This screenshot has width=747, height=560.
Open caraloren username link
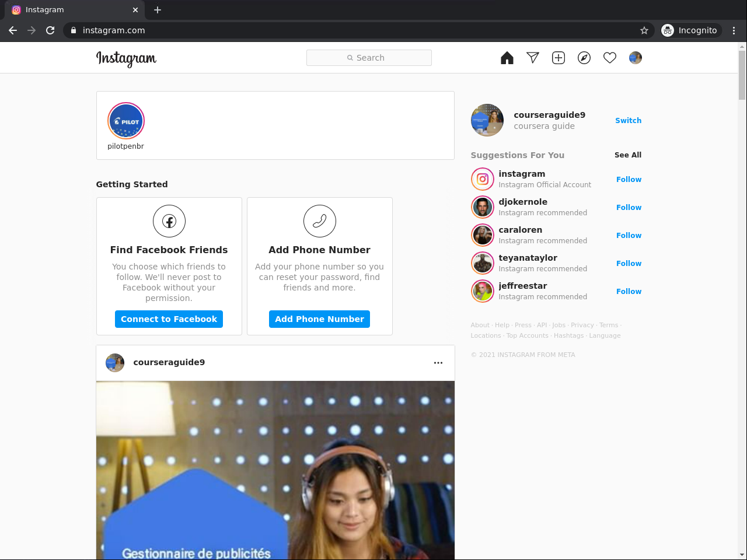521,230
